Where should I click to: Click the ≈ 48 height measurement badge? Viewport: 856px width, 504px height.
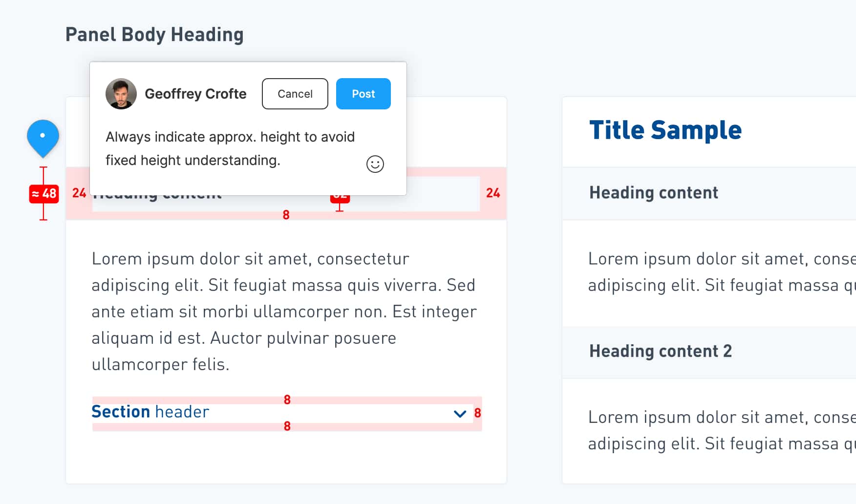coord(44,194)
